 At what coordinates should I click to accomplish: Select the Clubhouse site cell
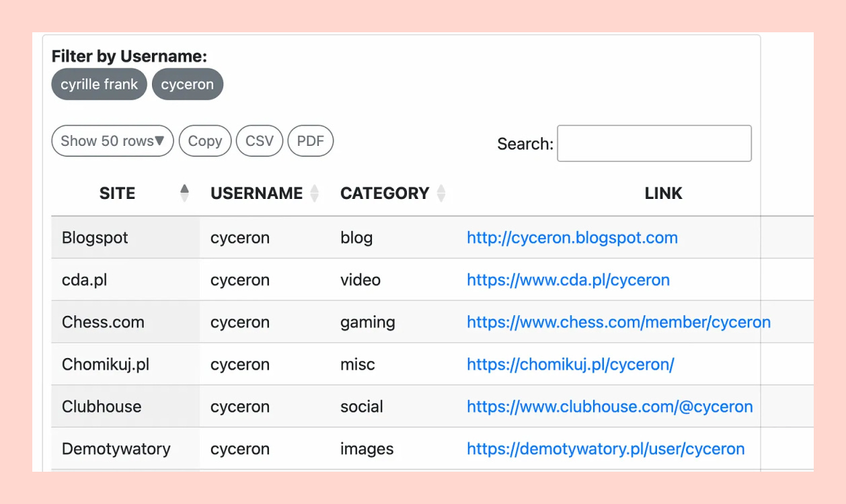click(x=126, y=407)
